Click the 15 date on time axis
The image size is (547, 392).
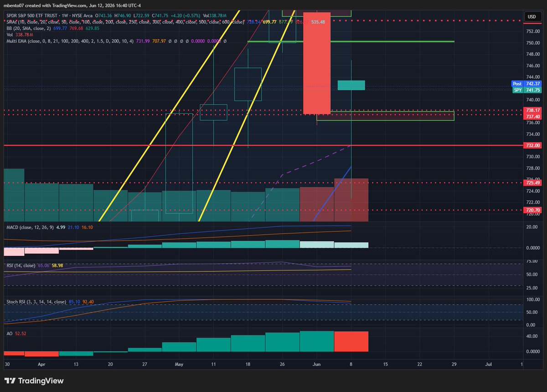385,365
